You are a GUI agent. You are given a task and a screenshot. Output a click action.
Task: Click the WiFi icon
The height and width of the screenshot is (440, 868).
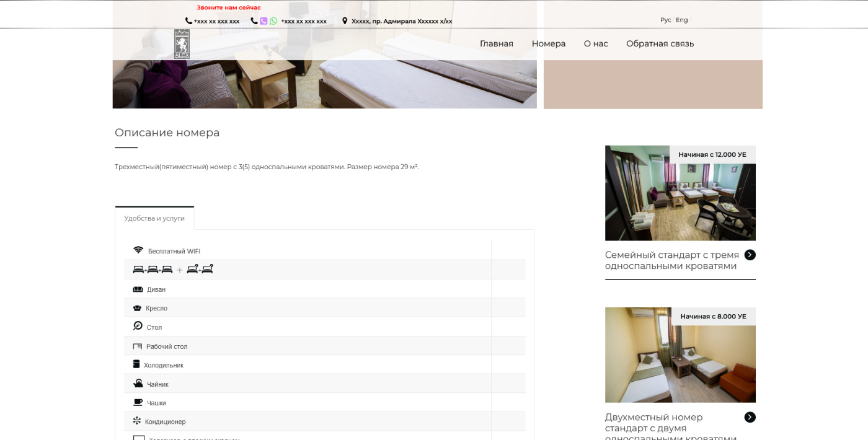138,250
